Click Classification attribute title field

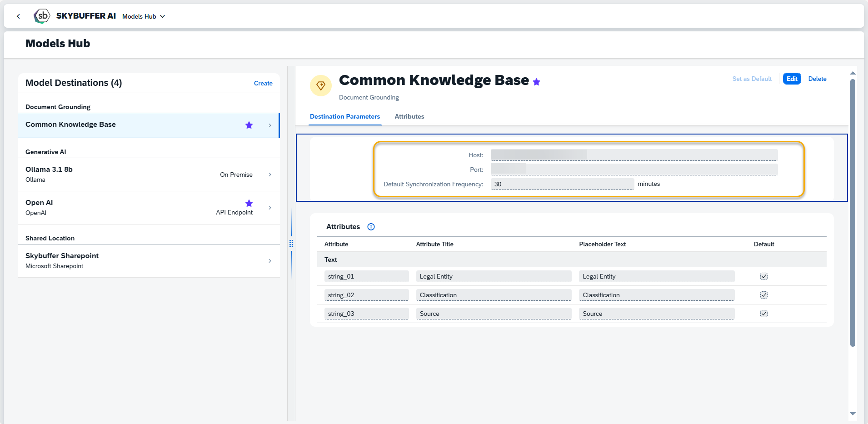click(x=494, y=295)
